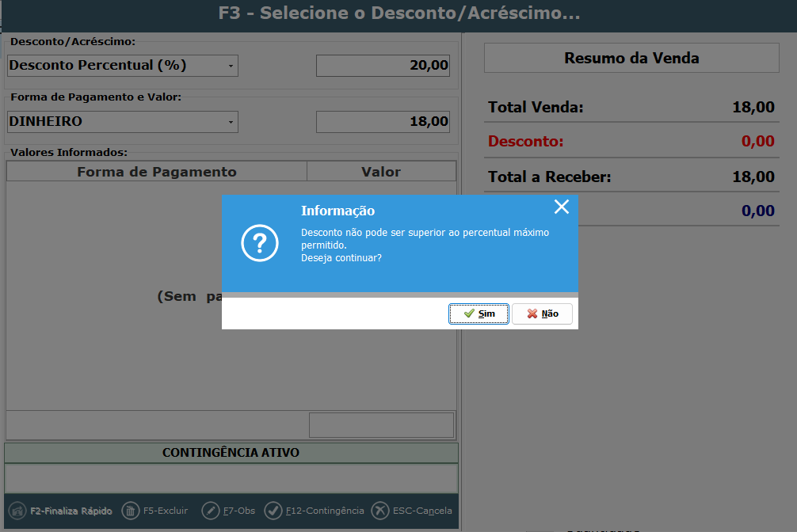Click the F5-Excluir trash icon
The height and width of the screenshot is (532, 797).
[130, 511]
